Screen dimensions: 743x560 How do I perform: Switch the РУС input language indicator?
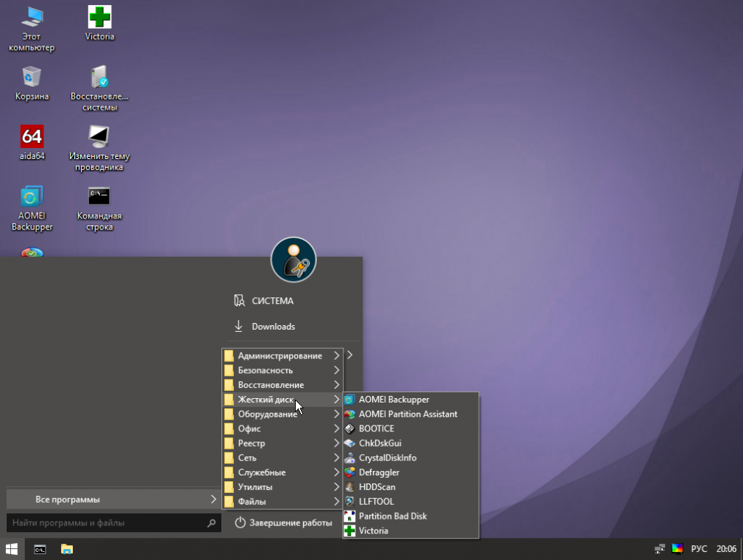point(699,549)
